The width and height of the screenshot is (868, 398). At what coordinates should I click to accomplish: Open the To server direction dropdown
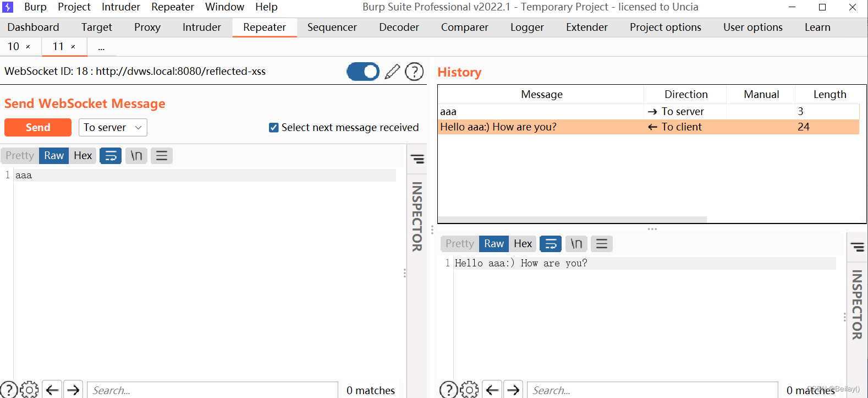tap(113, 128)
